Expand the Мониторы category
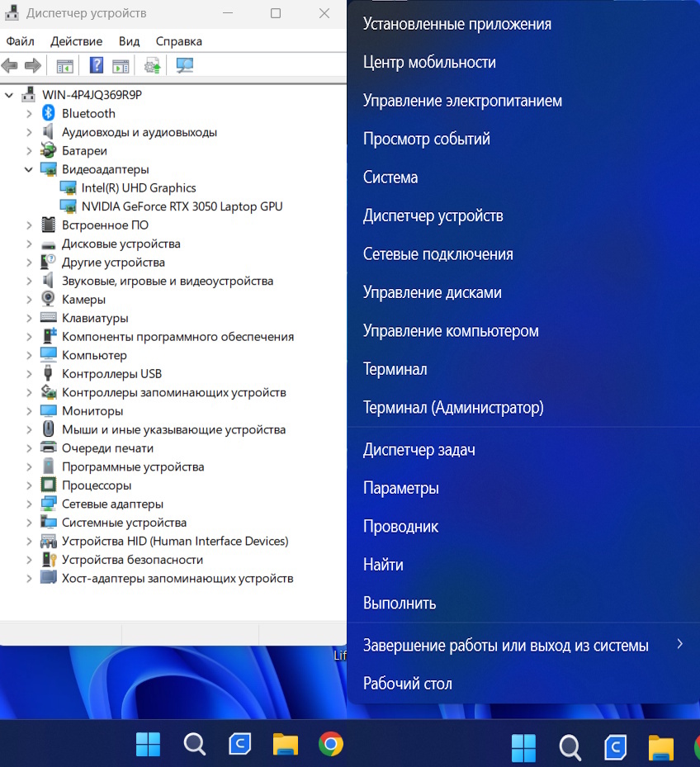This screenshot has height=767, width=700. coord(28,411)
